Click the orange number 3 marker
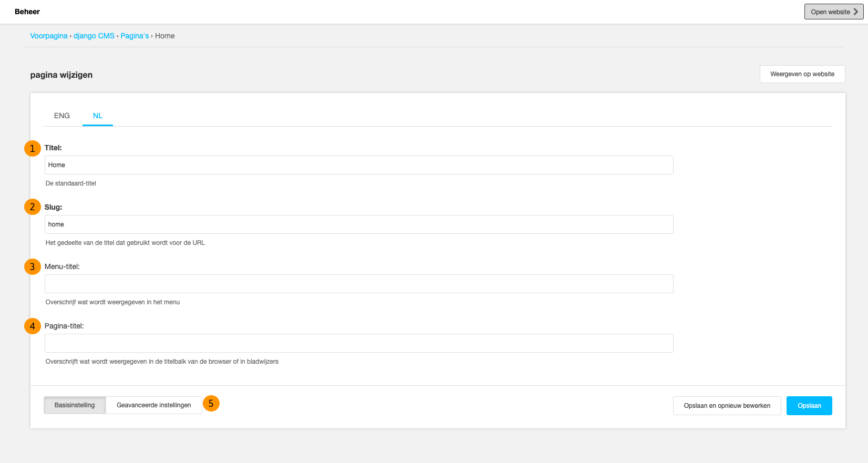The image size is (868, 463). [33, 267]
